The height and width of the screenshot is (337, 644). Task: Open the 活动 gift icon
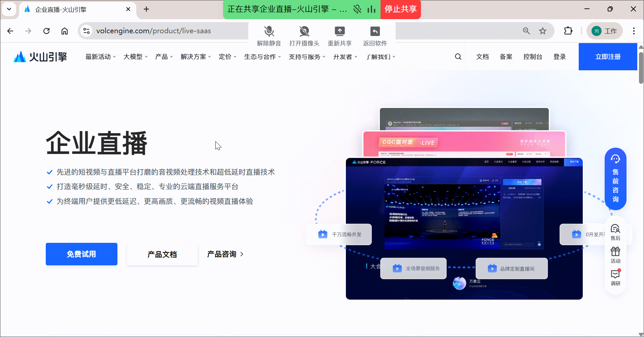(615, 255)
